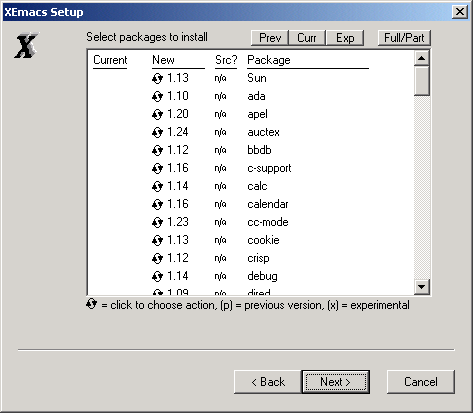Click the package name 'Sun'

click(257, 78)
